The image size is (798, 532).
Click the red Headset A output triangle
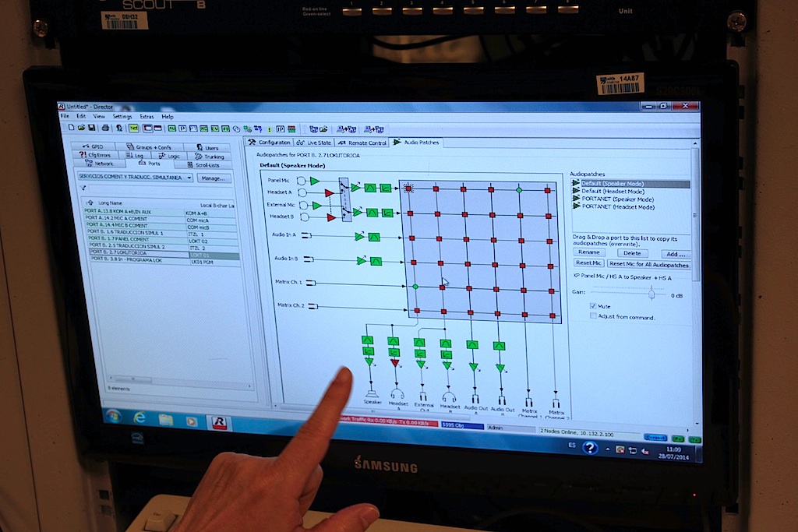tap(395, 363)
